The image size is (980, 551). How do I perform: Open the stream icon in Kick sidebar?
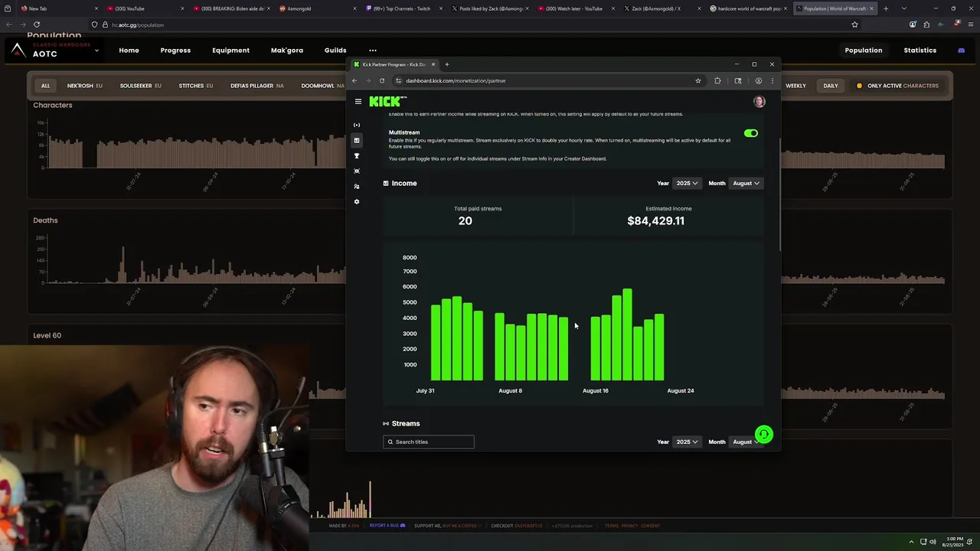tap(357, 125)
